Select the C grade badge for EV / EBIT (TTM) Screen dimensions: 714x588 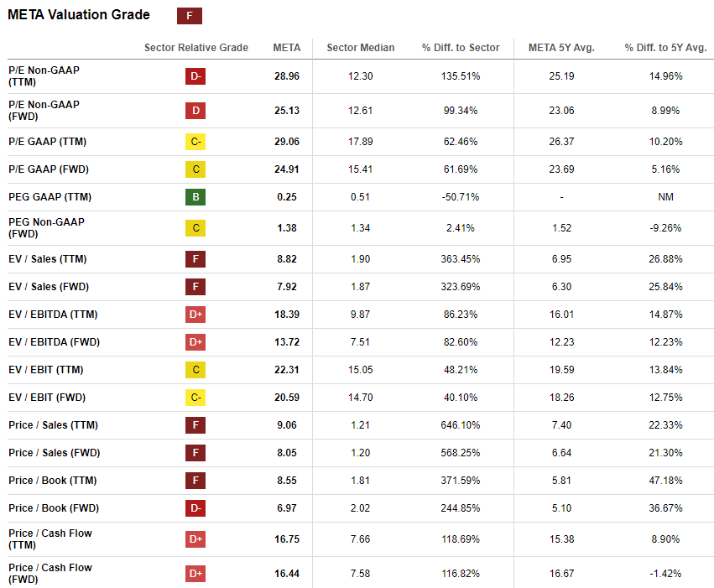click(195, 370)
